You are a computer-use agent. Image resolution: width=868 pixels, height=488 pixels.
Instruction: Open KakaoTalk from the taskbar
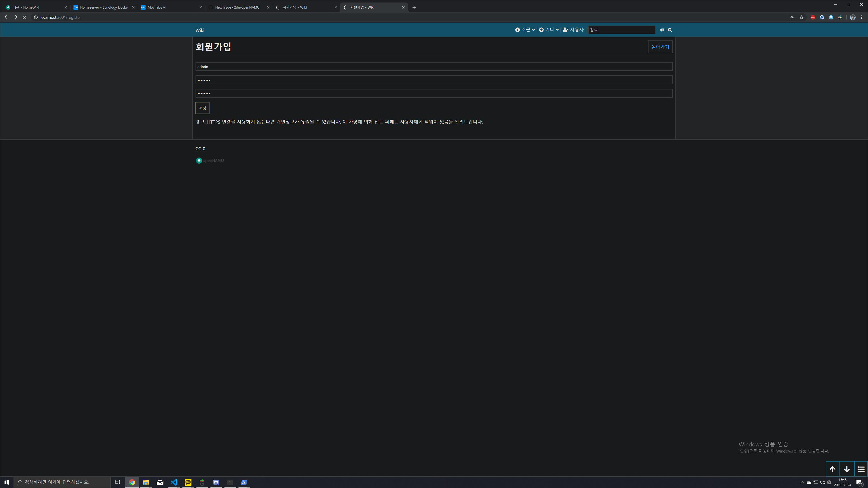pyautogui.click(x=188, y=482)
